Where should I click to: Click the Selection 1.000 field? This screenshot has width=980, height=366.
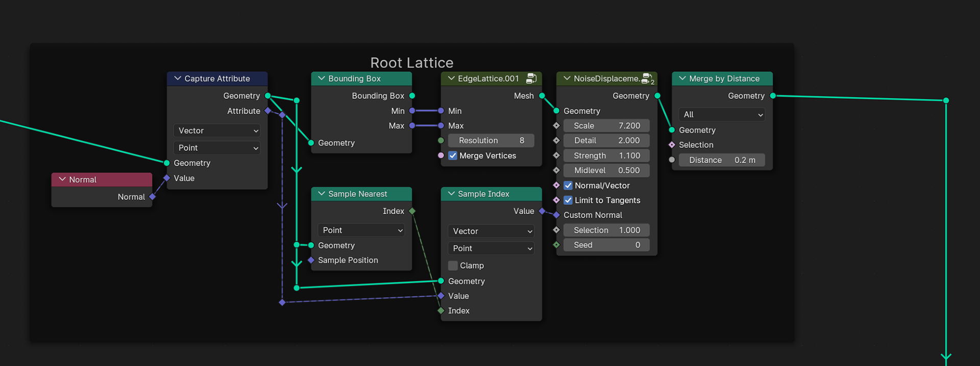(x=606, y=230)
